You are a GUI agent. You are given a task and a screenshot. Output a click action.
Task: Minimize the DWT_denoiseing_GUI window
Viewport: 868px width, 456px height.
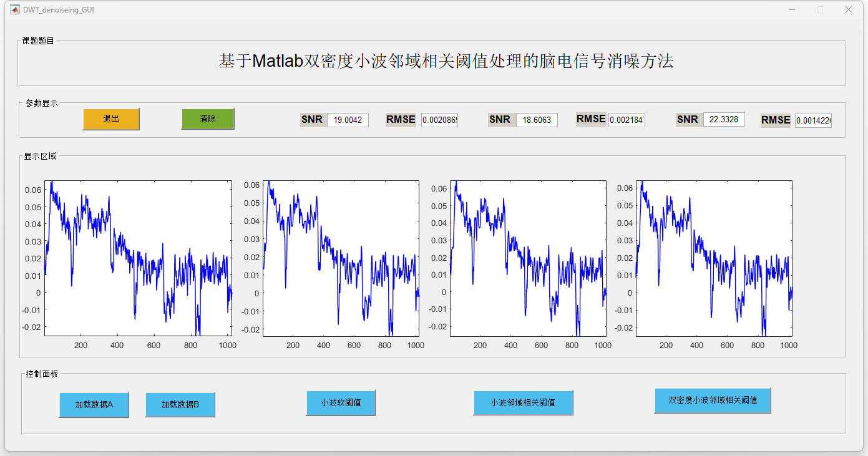[792, 9]
